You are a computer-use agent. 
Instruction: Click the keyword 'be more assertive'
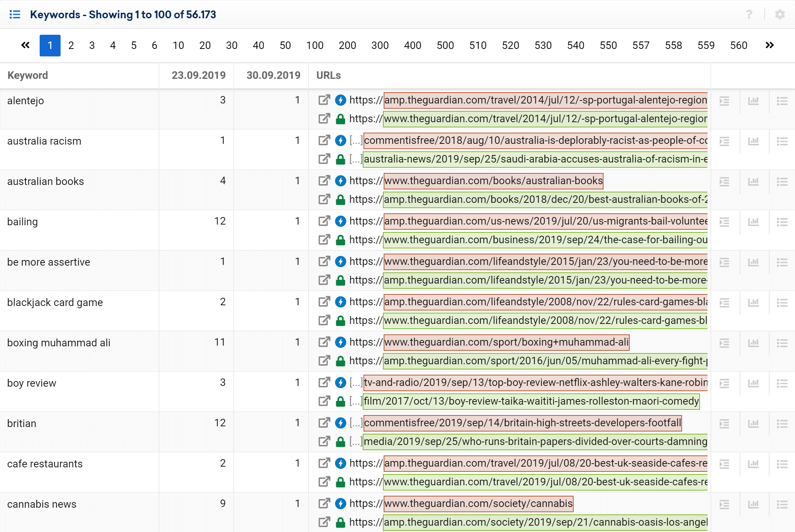tap(49, 262)
